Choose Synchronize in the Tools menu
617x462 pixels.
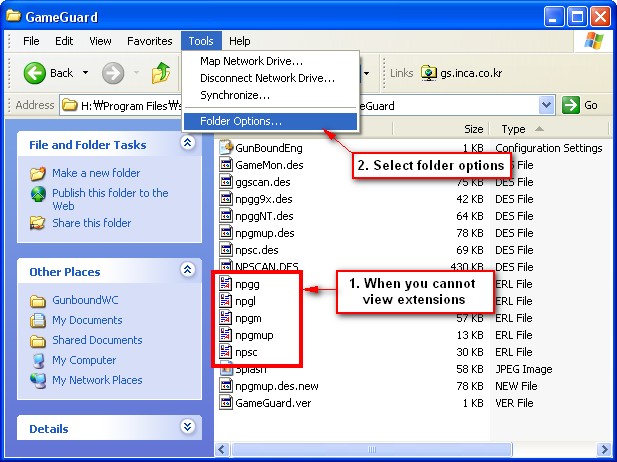(x=270, y=95)
